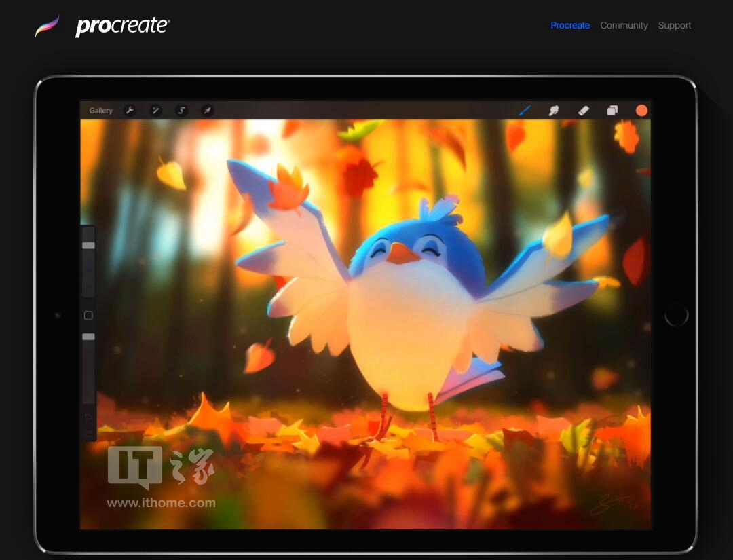Activate the Selection S-shaped tool
This screenshot has height=560, width=733.
[x=181, y=111]
